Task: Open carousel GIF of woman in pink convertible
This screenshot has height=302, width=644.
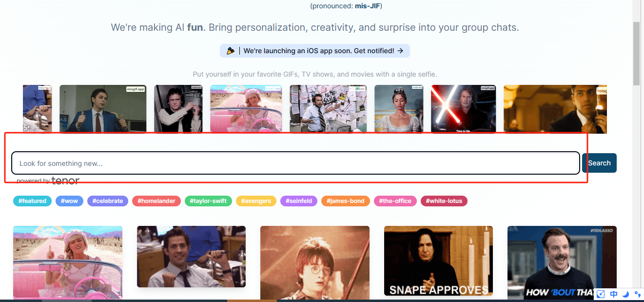Action: (x=246, y=109)
